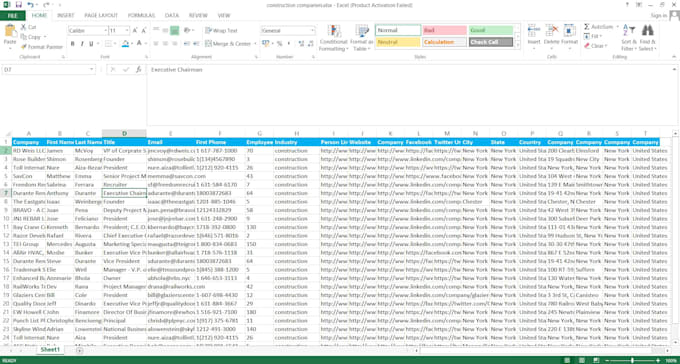The width and height of the screenshot is (680, 364).
Task: Open the FILE tab
Action: click(13, 15)
